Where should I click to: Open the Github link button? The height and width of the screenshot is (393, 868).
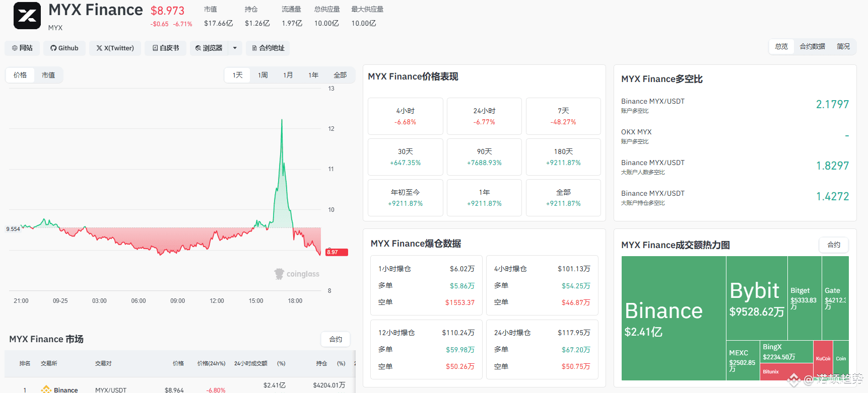pyautogui.click(x=64, y=48)
